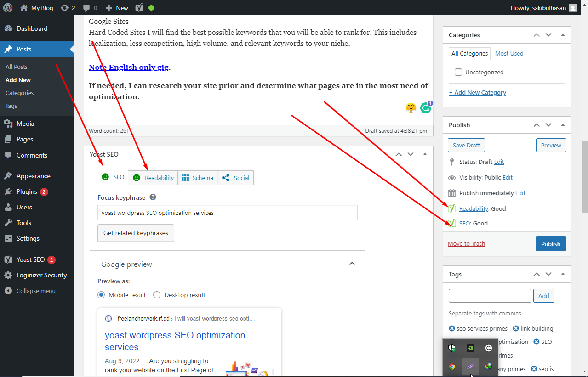Click the WordPress logo in the admin bar
Viewport: 588px width, 377px height.
coord(7,7)
